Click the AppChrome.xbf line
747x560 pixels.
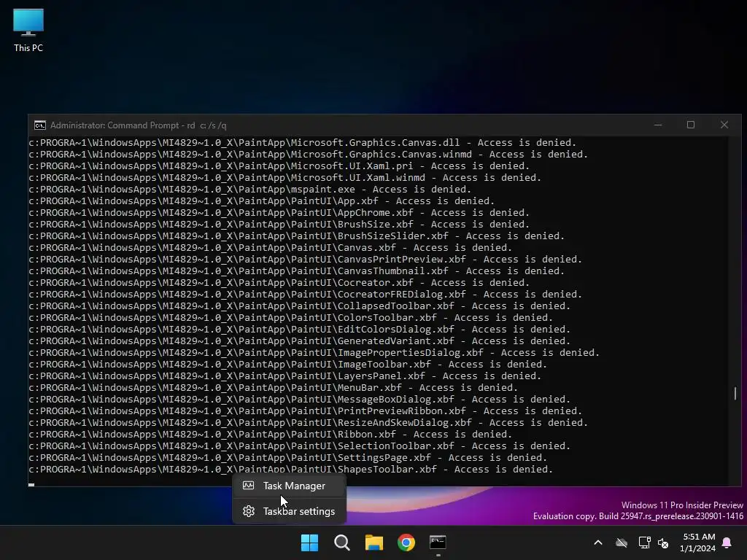click(x=279, y=213)
